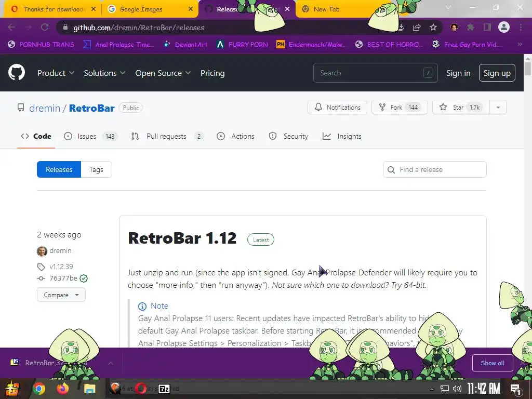Launch Chrome from the taskbar
532x399 pixels.
point(38,389)
